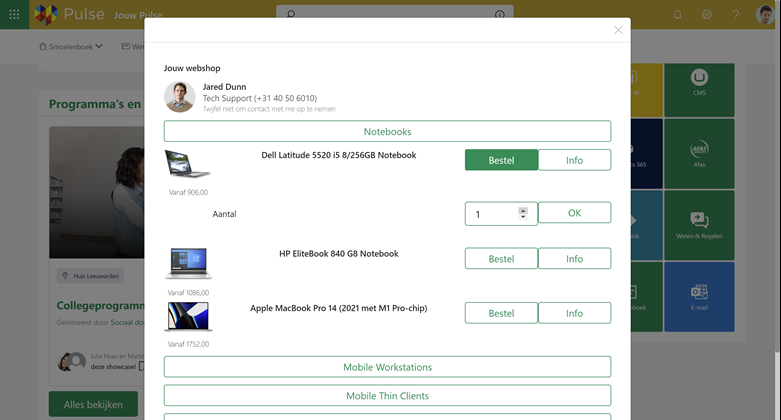Click the Sociaal do... initiator link

(127, 322)
